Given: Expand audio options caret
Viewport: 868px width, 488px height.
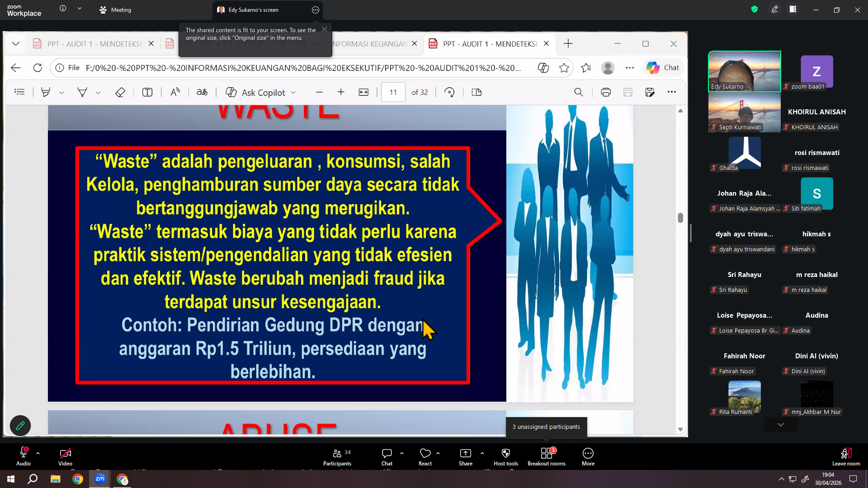Looking at the screenshot, I should pyautogui.click(x=38, y=453).
